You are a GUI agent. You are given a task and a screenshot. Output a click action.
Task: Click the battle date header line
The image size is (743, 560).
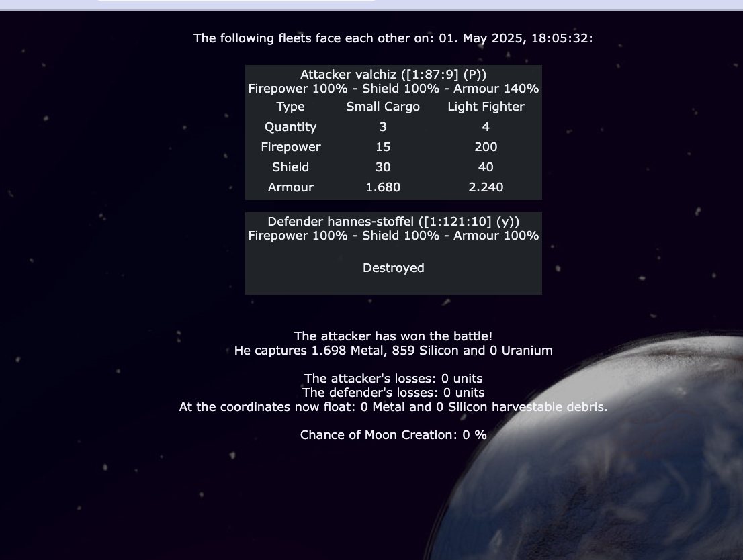click(393, 38)
